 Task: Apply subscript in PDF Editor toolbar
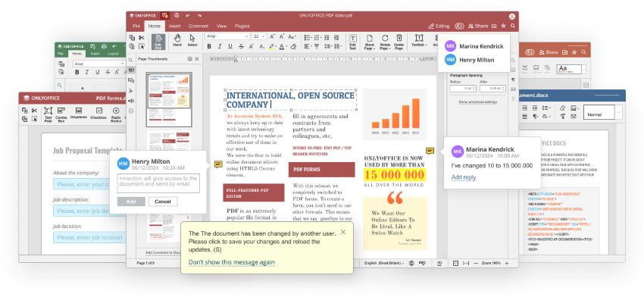coord(262,46)
